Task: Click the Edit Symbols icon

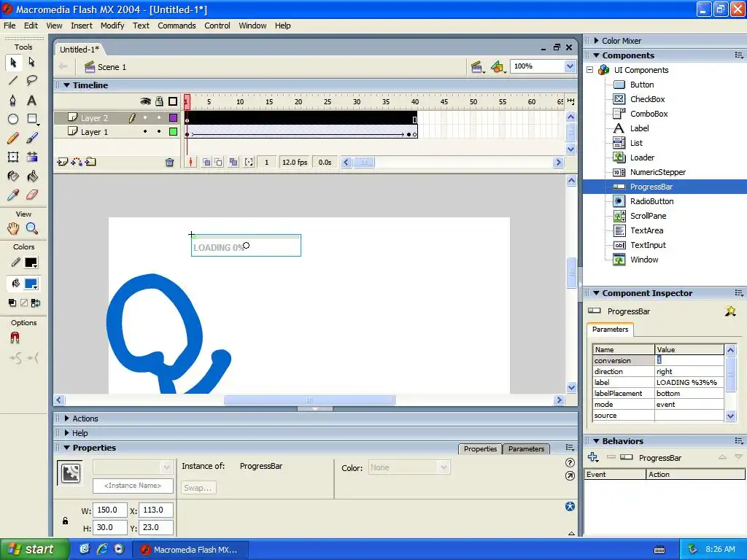Action: [497, 67]
